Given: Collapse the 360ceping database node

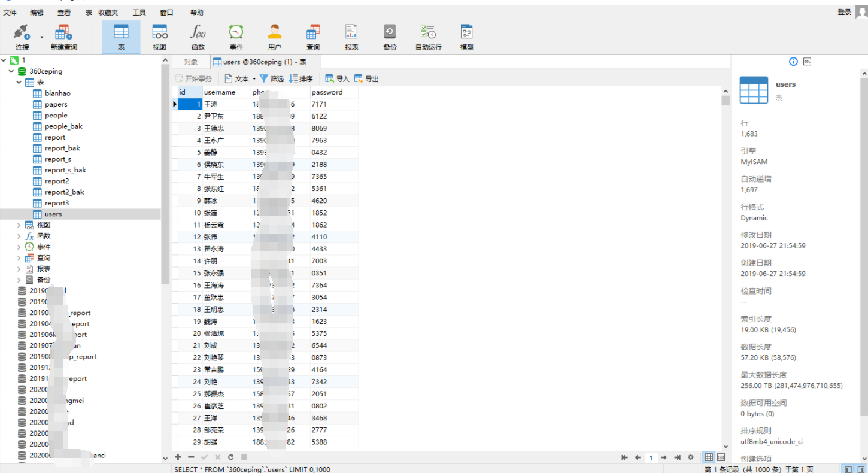Looking at the screenshot, I should click(x=11, y=71).
